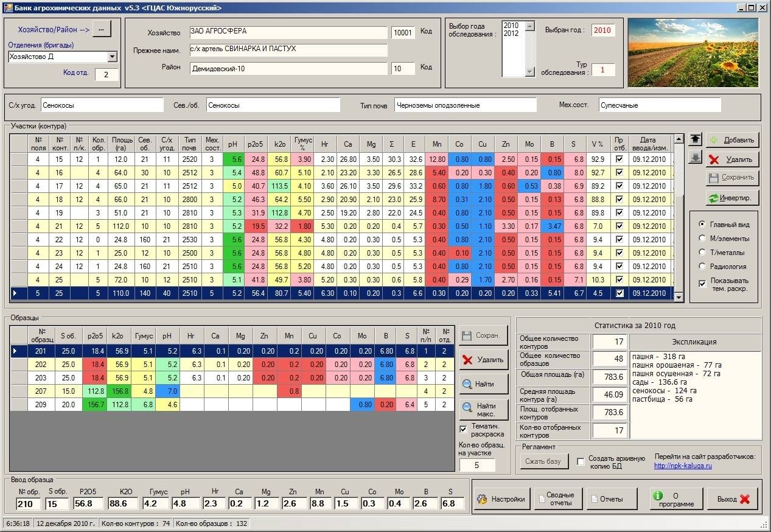Screen dimensions: 771x532
Task: Click the Хозяйство/Район browse button
Action: [x=102, y=29]
